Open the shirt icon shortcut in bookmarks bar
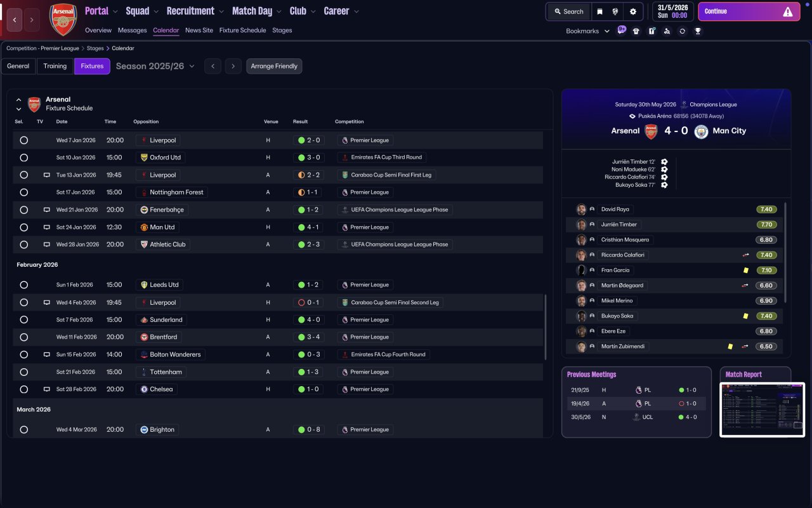The height and width of the screenshot is (508, 812). coord(636,31)
